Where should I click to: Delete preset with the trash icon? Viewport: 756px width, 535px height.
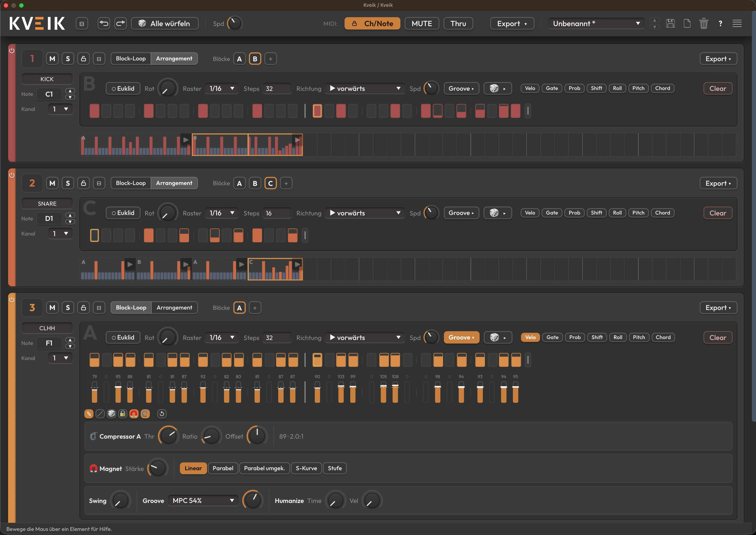tap(704, 23)
